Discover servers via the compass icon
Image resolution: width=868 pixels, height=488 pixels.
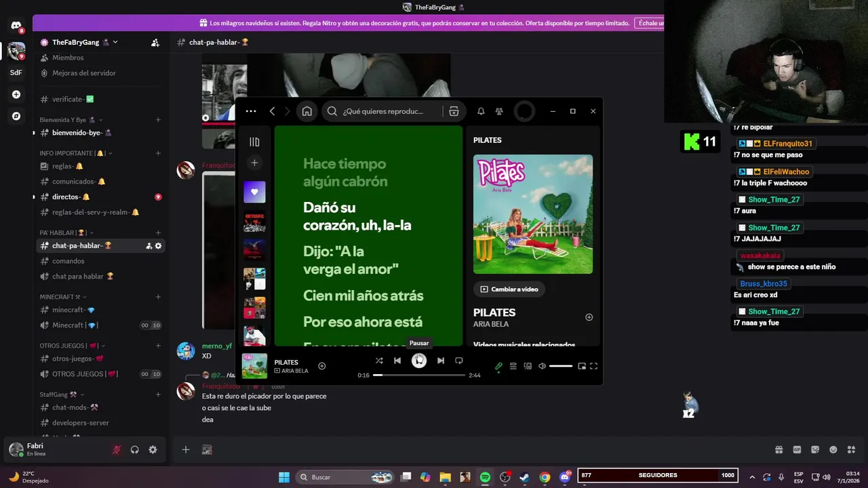[16, 116]
